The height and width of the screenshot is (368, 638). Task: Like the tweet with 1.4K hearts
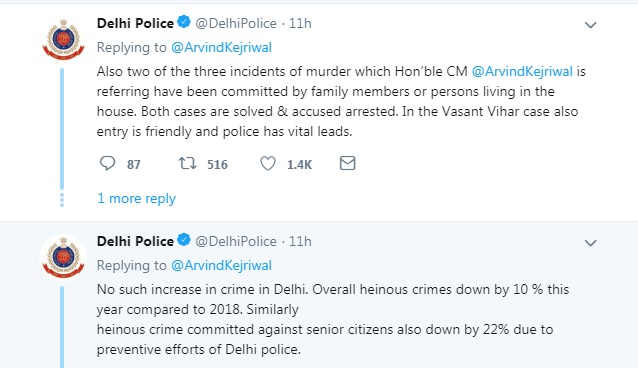click(268, 163)
